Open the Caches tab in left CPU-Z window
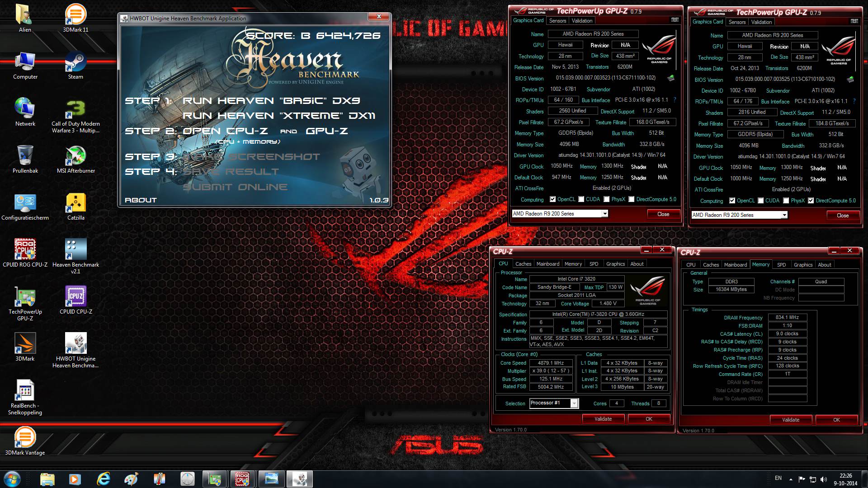868x488 pixels. click(523, 264)
